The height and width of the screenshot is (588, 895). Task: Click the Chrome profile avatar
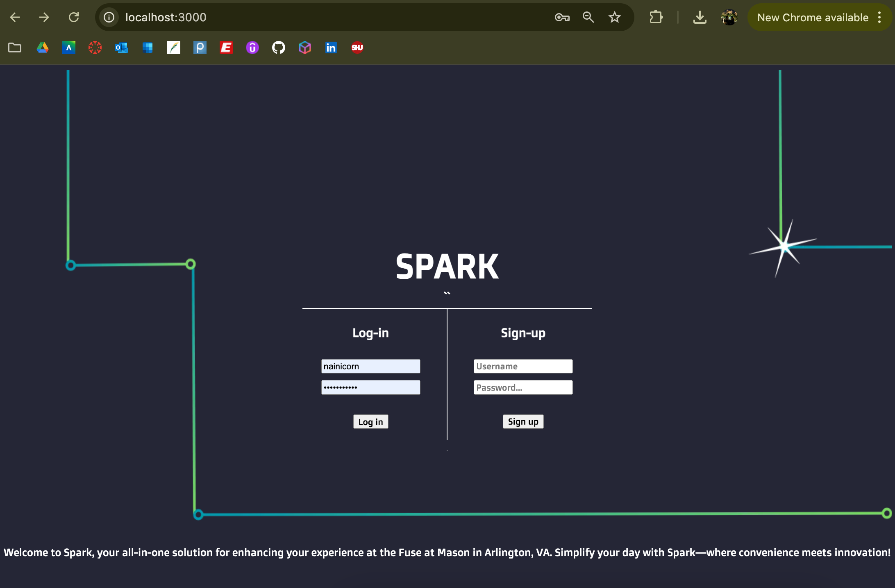(x=729, y=17)
